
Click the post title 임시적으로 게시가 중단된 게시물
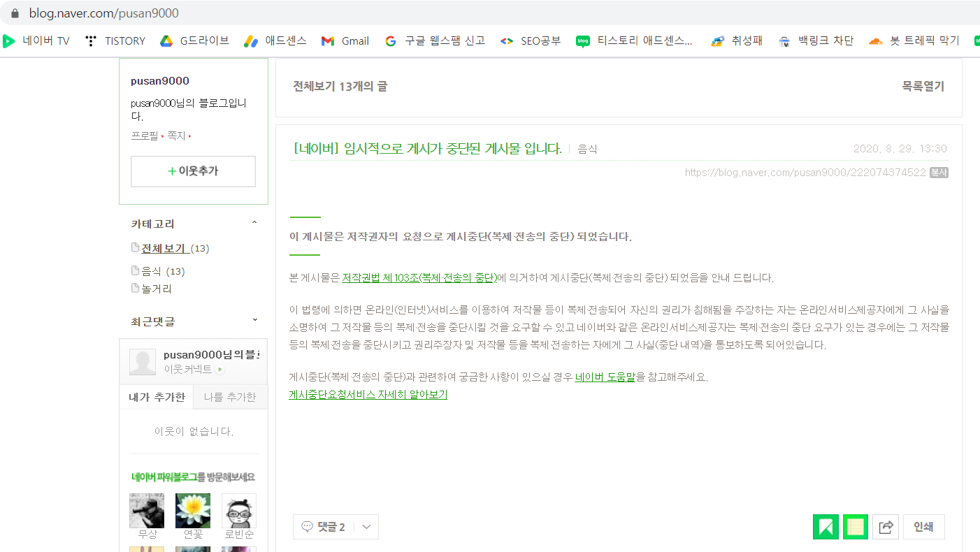428,148
